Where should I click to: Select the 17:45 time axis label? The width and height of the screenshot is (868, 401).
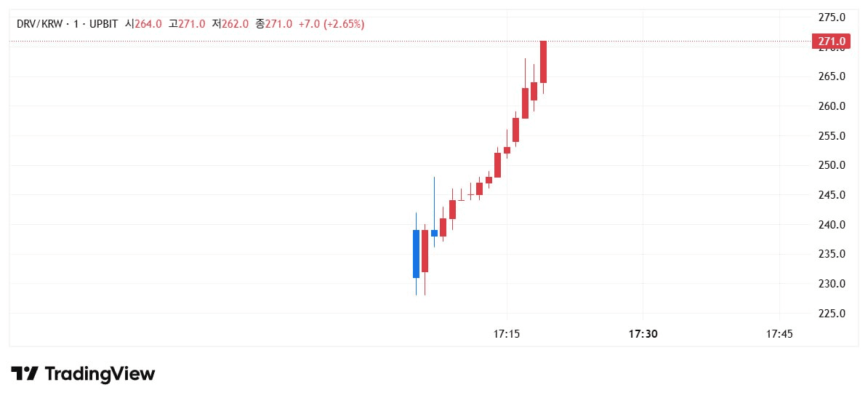(x=779, y=334)
